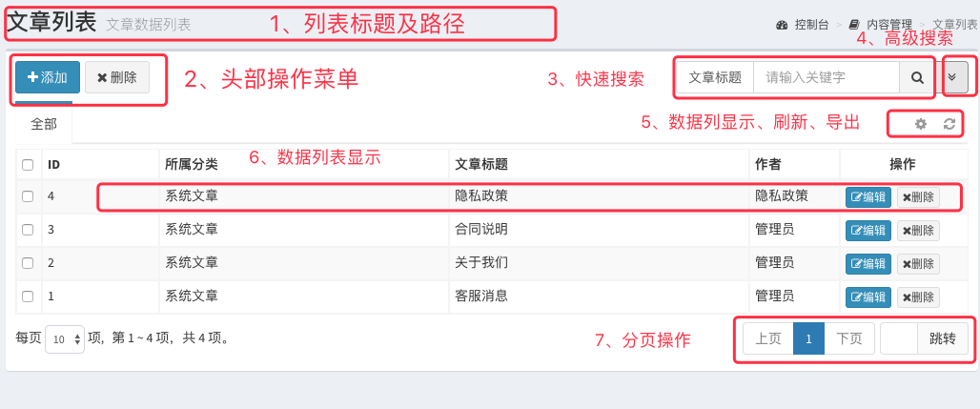Viewport: 980px width, 409px height.
Task: Check the checkbox for row ID 4
Action: 28,196
